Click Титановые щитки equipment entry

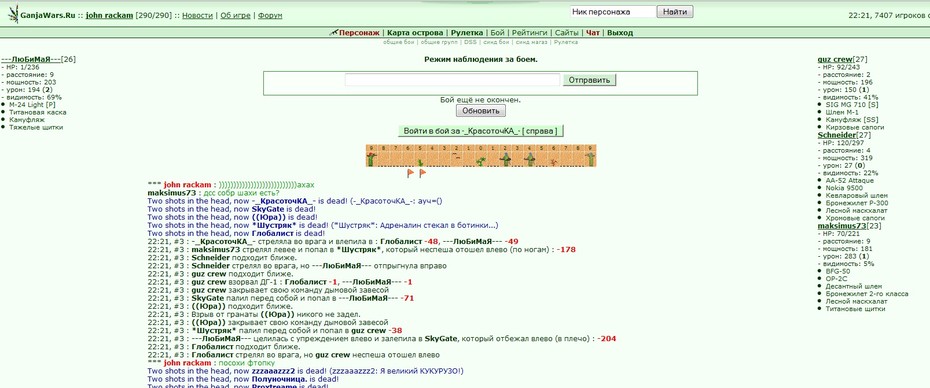[x=855, y=309]
